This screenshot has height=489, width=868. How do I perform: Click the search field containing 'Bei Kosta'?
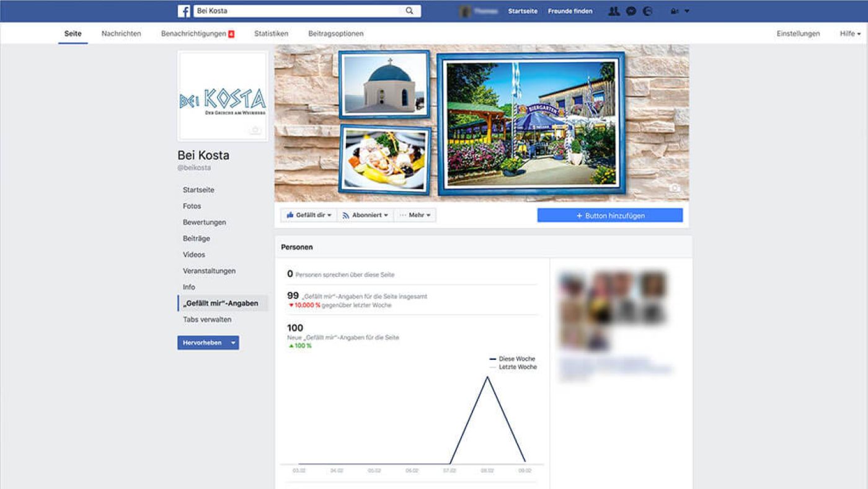pos(298,11)
